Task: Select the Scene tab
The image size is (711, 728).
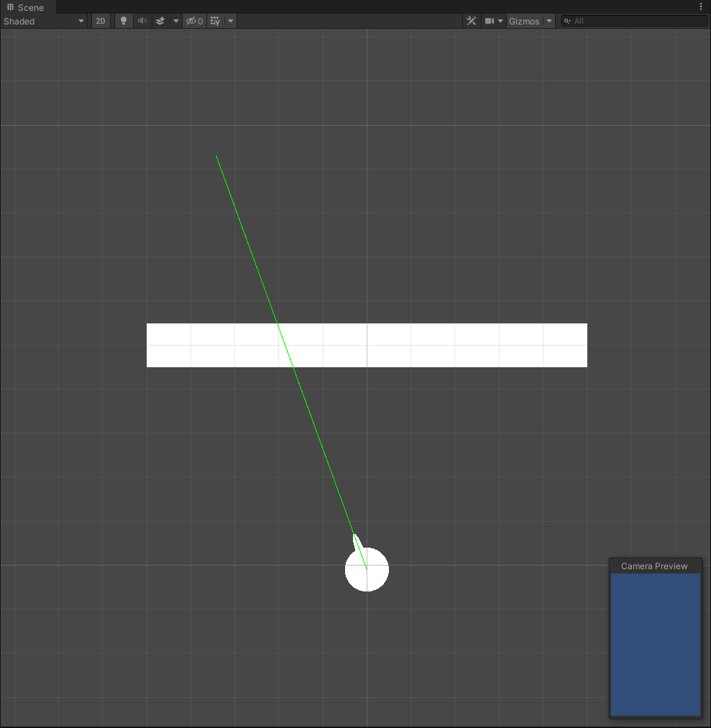Action: (x=27, y=7)
